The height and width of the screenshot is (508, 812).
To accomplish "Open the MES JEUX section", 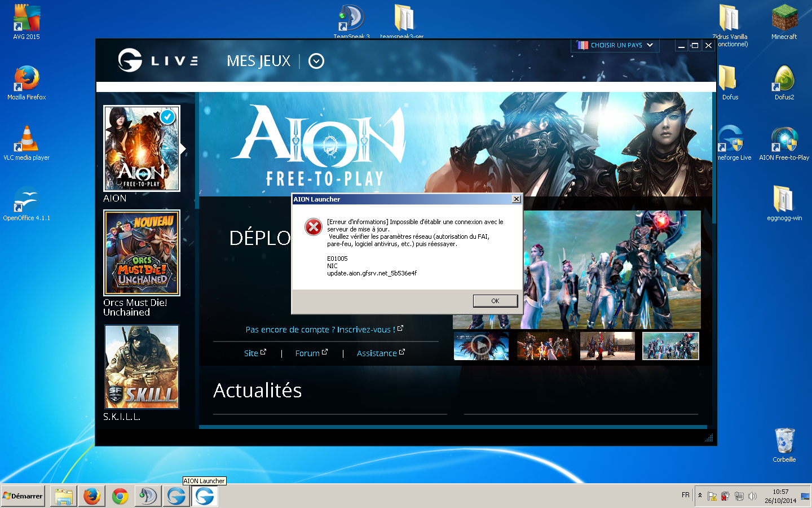I will tap(258, 61).
